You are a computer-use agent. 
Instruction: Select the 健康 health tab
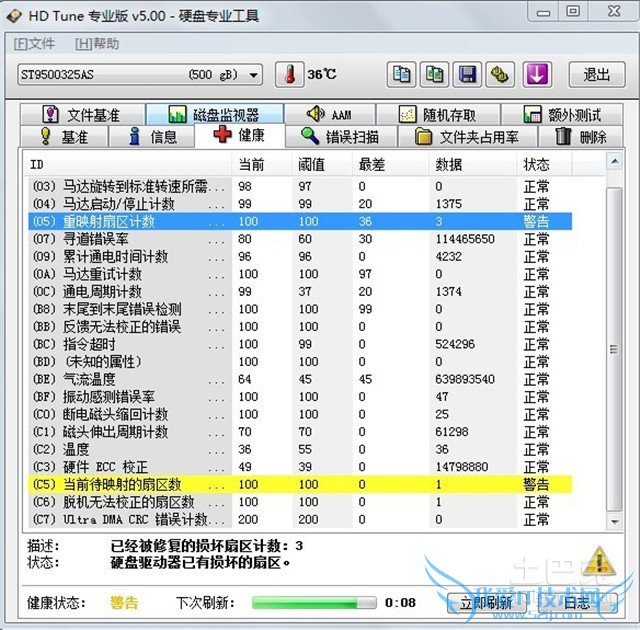click(x=240, y=135)
